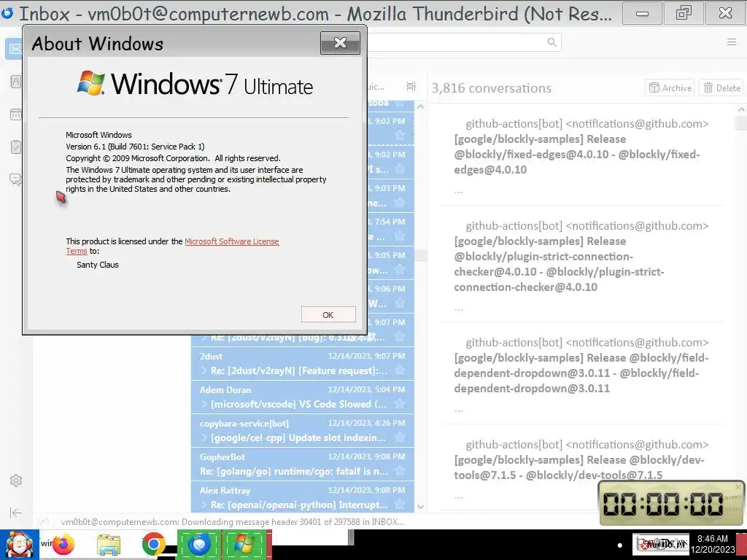This screenshot has height=560, width=747.
Task: Expand the 2dust/v2rayN Bug thread
Action: [204, 337]
